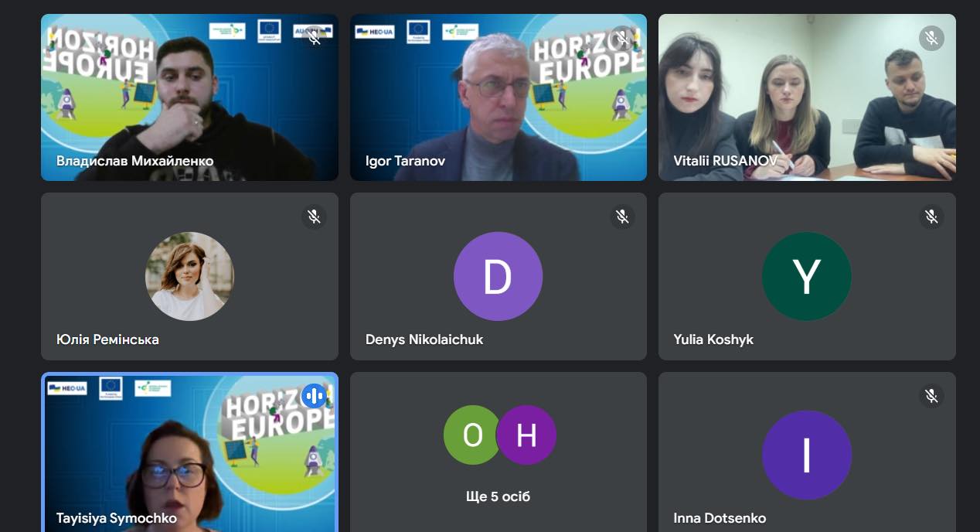Screen dimensions: 980x532
Task: Select Vitalii RUSANOV's group video feed
Action: [807, 97]
